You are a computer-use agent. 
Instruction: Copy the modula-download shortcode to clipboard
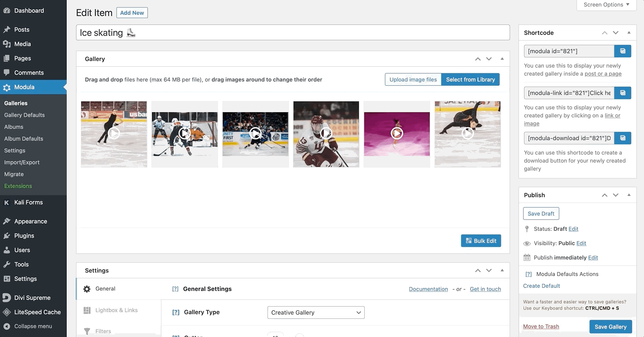[622, 138]
